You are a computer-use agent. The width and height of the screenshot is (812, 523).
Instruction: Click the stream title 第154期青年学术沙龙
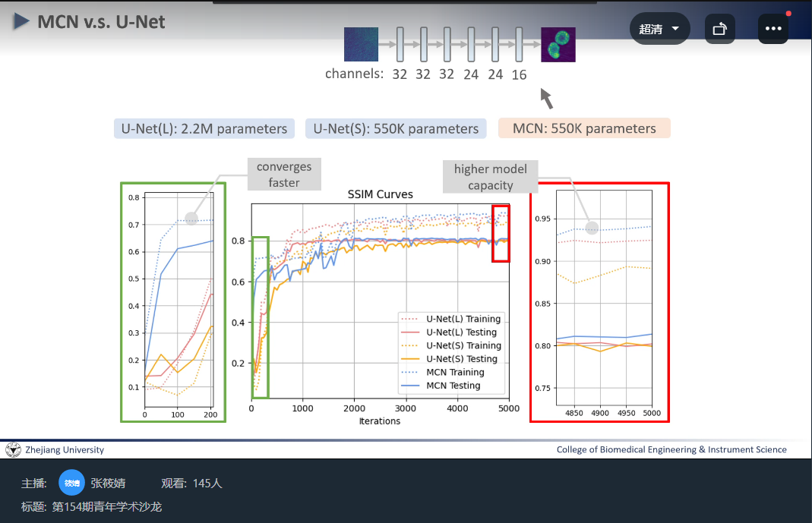pos(106,506)
